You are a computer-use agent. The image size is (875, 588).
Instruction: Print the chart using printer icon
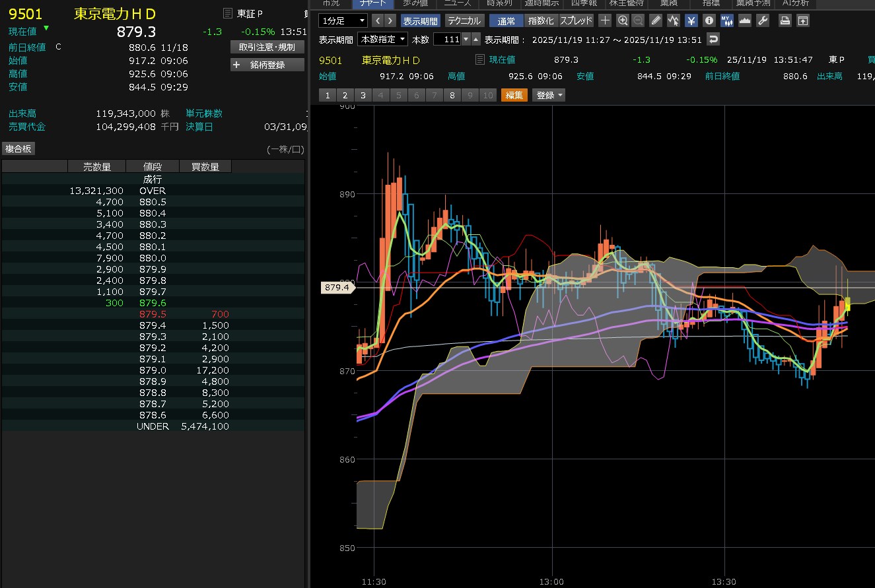[785, 20]
